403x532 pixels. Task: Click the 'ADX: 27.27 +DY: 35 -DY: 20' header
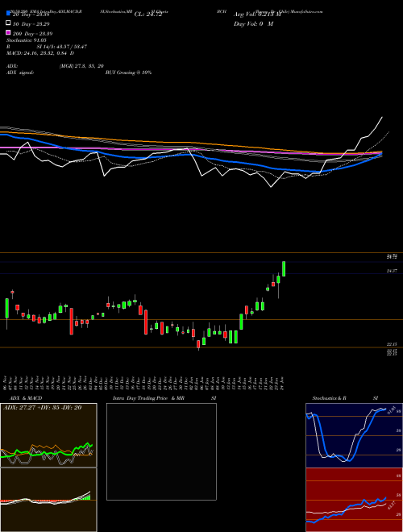point(43,407)
